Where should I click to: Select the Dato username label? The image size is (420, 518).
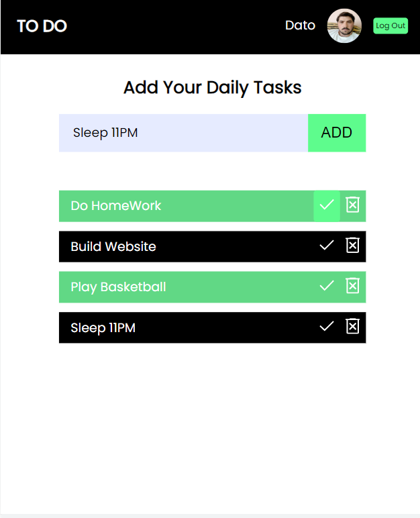(300, 25)
